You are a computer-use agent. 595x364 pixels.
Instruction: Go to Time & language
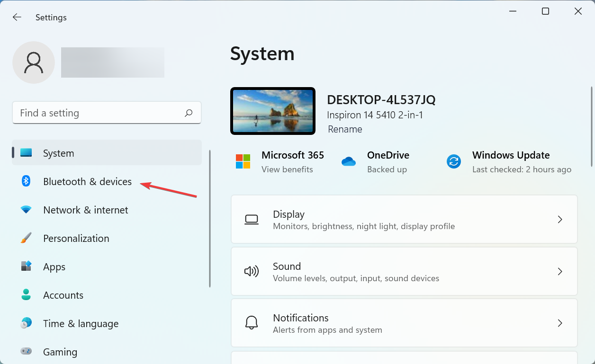pyautogui.click(x=107, y=323)
